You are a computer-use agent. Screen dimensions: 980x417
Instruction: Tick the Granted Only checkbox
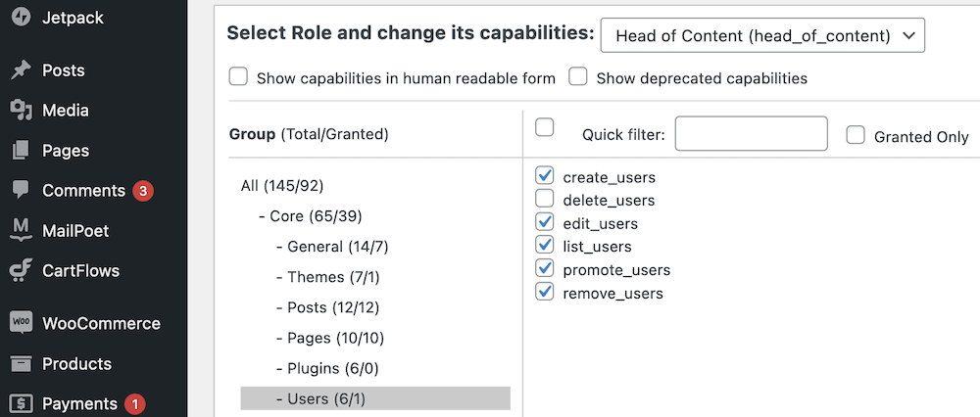(x=855, y=135)
